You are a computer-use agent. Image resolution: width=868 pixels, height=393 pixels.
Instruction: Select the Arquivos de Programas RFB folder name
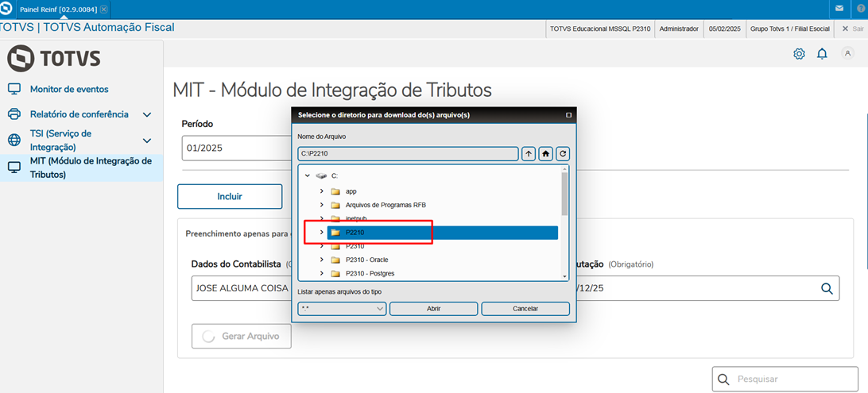386,205
